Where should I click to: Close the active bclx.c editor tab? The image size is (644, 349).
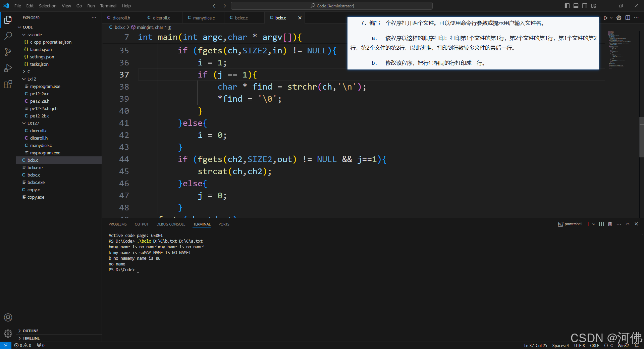tap(300, 18)
